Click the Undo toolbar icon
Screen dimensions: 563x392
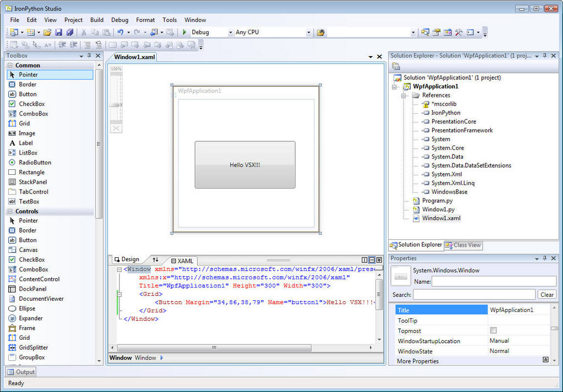120,32
